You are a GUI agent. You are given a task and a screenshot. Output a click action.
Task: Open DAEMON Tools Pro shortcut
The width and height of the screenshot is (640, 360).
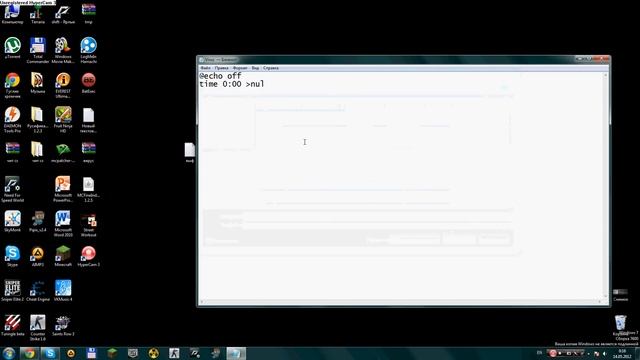point(12,120)
